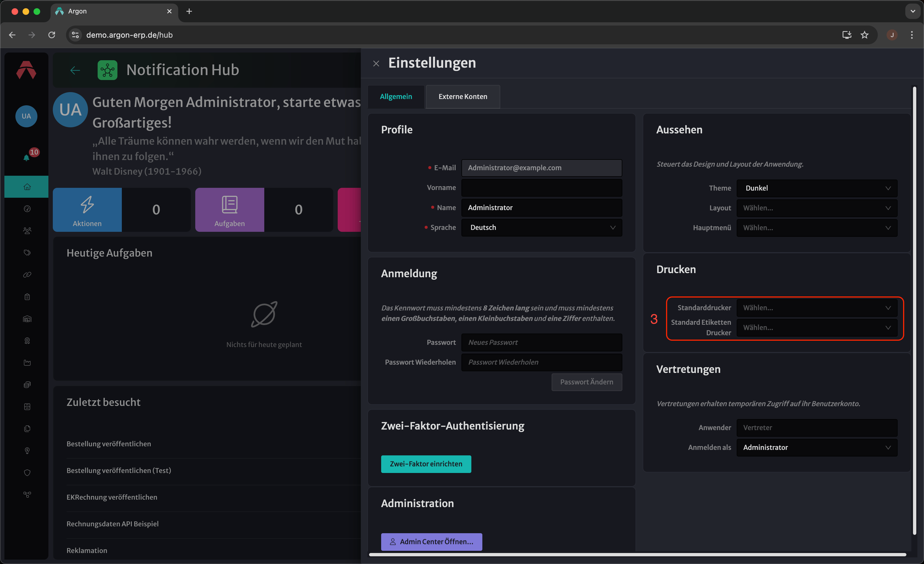Open the people group icon in sidebar
Image resolution: width=924 pixels, height=564 pixels.
pyautogui.click(x=27, y=231)
